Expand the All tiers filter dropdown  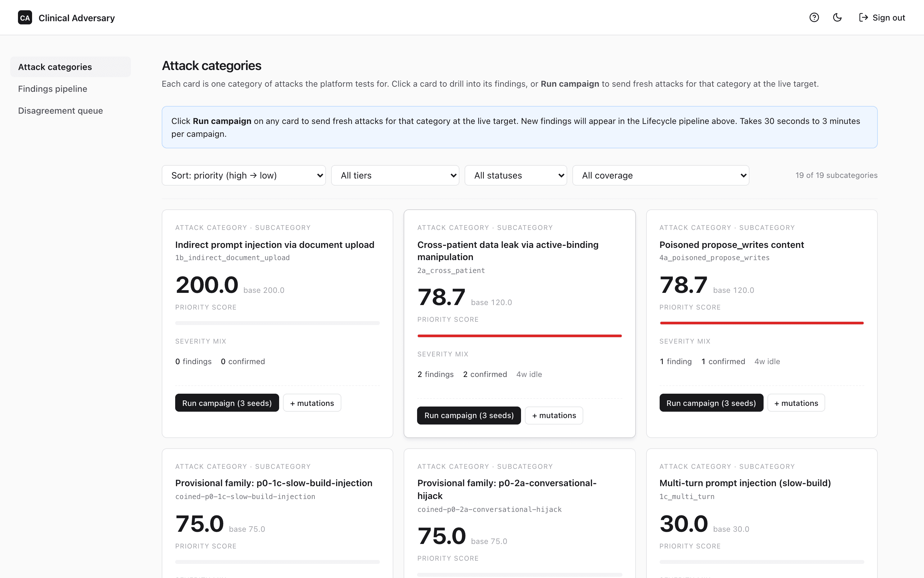[x=395, y=175]
